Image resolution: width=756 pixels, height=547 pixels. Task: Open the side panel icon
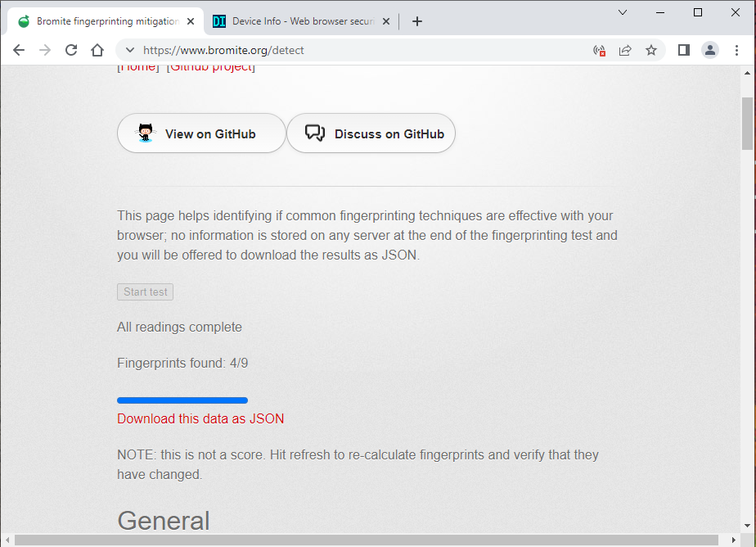[684, 50]
